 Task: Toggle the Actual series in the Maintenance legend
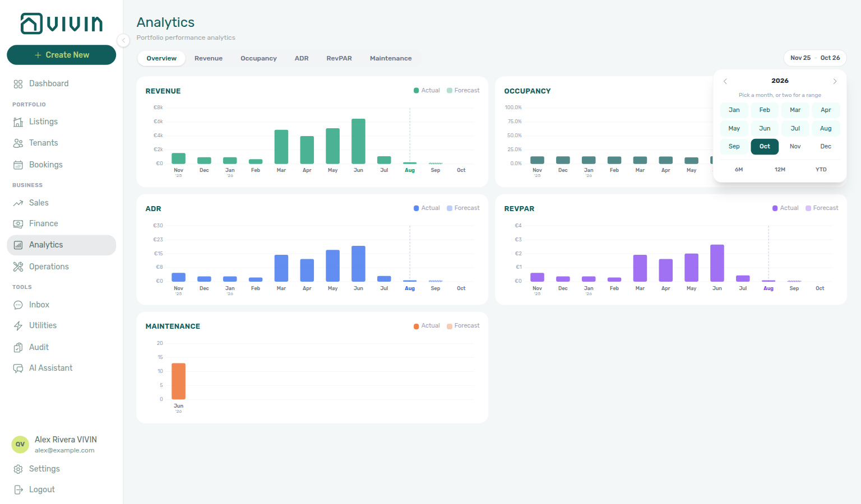[427, 326]
